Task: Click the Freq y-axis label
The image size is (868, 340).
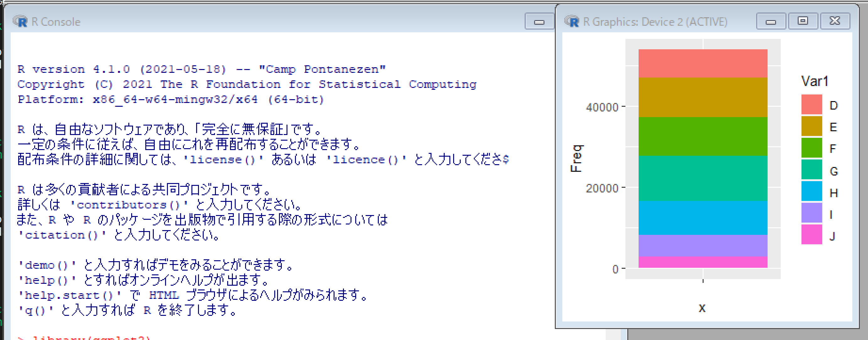Action: 576,158
